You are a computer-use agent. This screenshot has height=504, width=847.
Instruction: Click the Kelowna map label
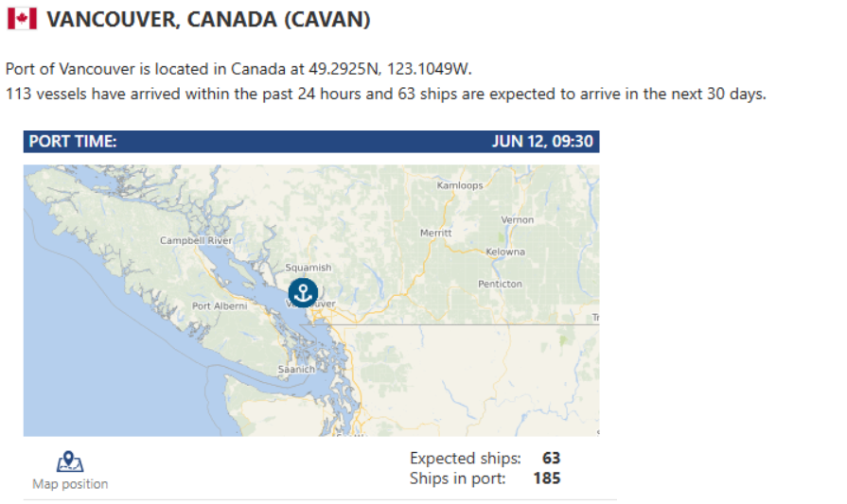click(505, 252)
